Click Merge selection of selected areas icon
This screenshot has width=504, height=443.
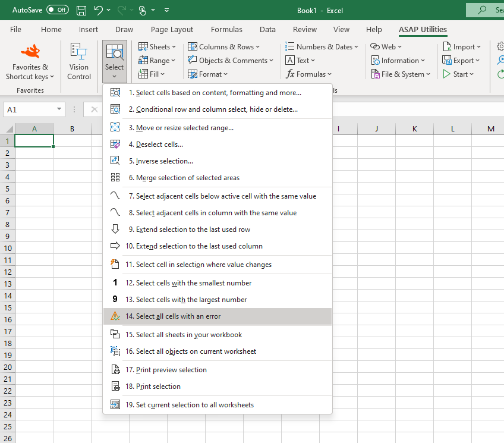pos(115,177)
